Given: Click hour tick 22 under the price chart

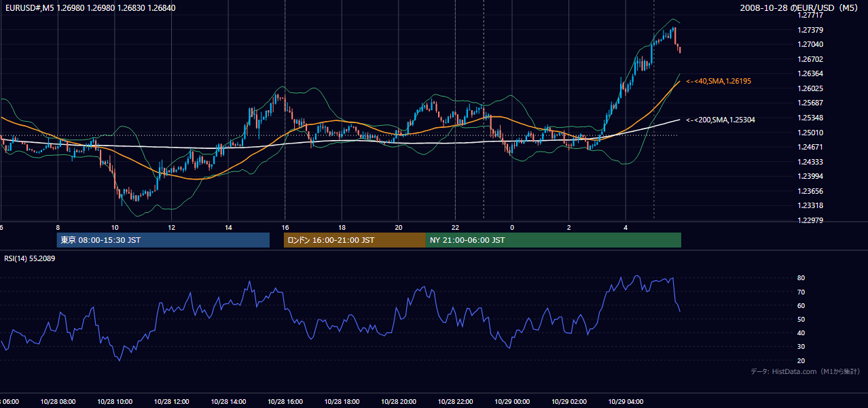Looking at the screenshot, I should pos(456,227).
